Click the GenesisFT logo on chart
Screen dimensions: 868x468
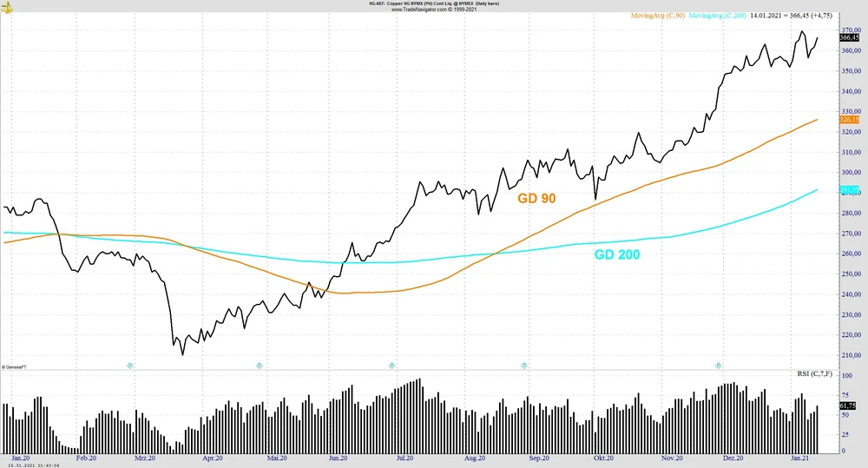12,366
